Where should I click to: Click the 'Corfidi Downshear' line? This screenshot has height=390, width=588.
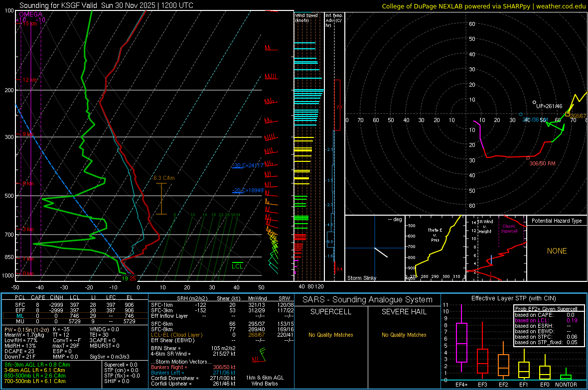click(193, 378)
